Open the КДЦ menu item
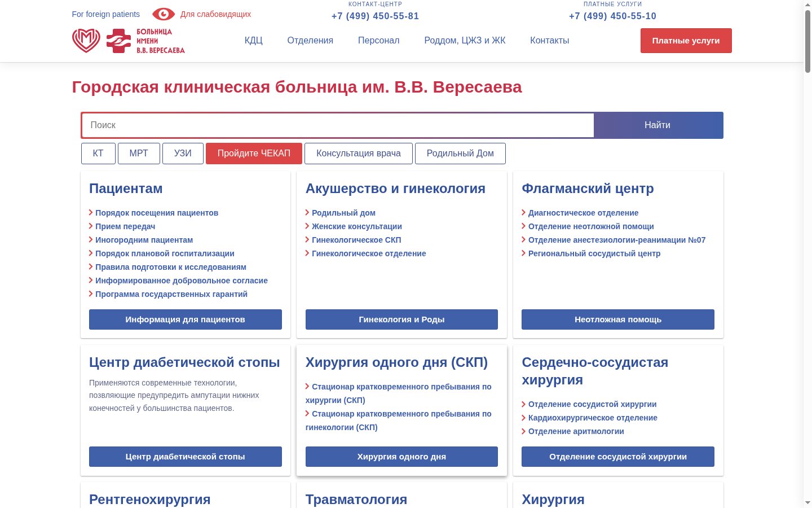The image size is (812, 508). coord(254,41)
